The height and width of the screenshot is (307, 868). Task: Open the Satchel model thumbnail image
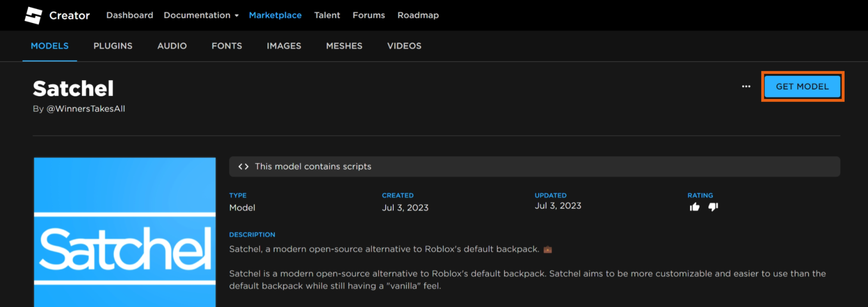click(x=125, y=232)
